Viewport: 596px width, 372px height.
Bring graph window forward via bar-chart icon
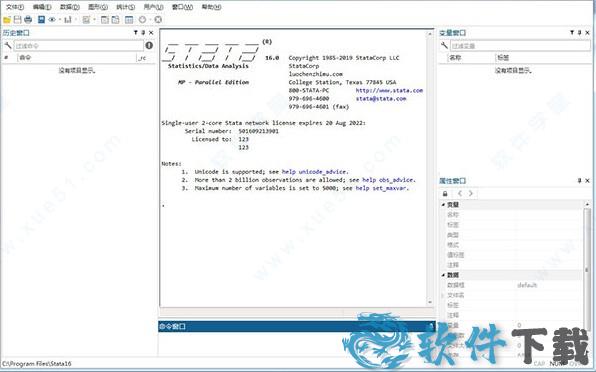point(68,19)
